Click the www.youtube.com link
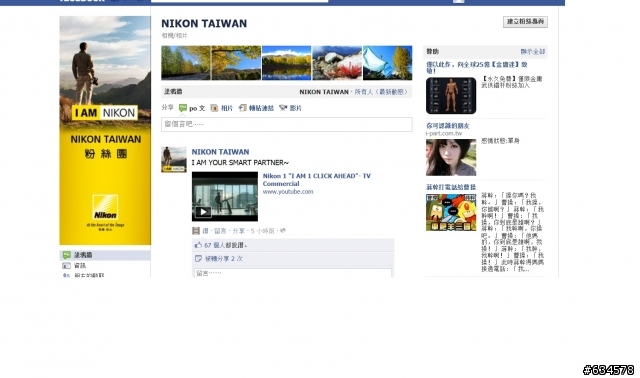This screenshot has height=378, width=640. 288,191
